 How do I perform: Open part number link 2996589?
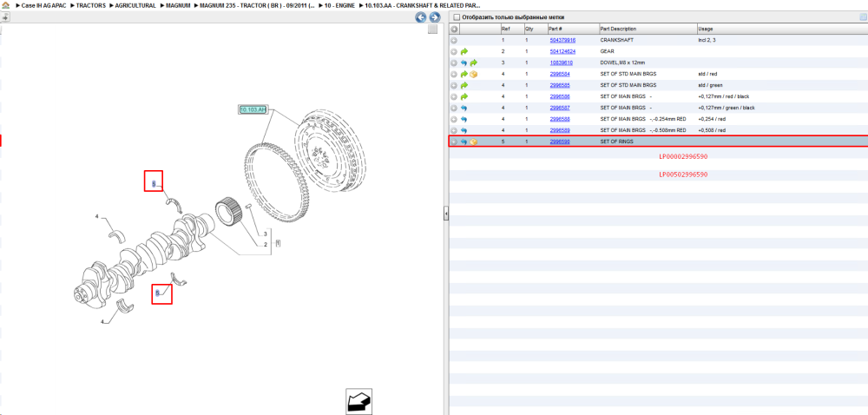point(560,130)
